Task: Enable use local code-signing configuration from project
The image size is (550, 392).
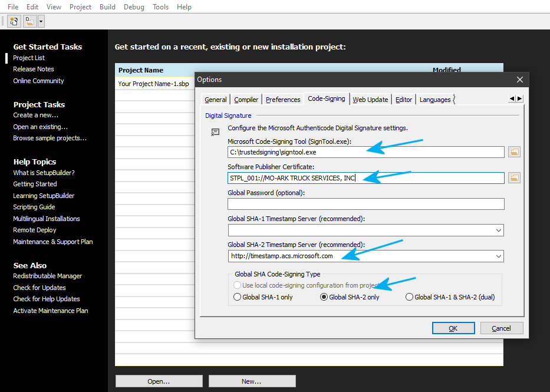Action: tap(237, 285)
